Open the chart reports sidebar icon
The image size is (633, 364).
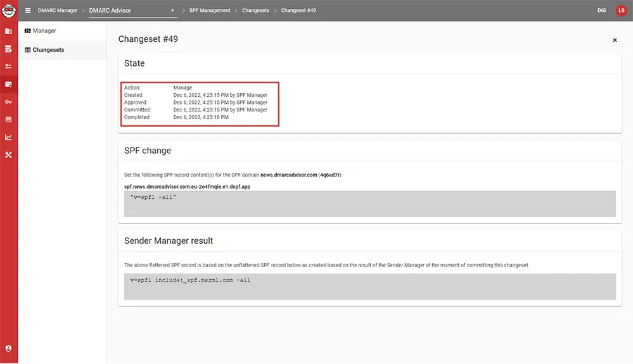(x=8, y=137)
